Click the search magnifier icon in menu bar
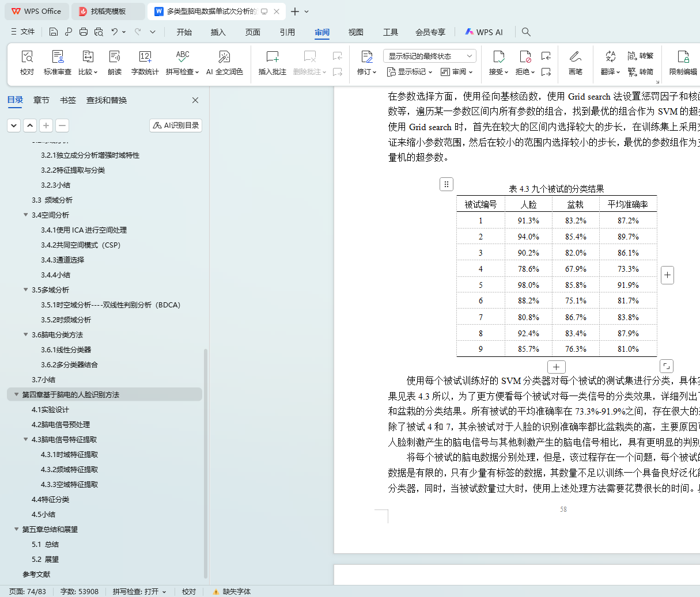The width and height of the screenshot is (700, 597). click(526, 32)
